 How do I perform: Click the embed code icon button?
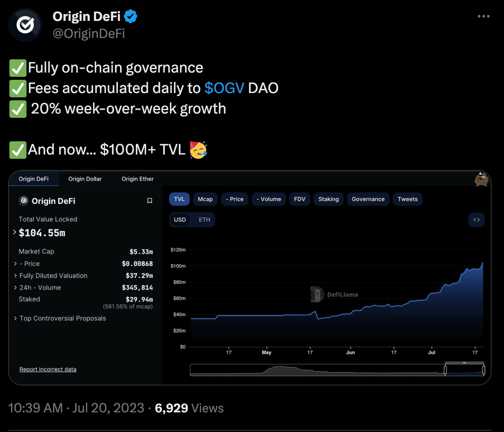tap(477, 220)
